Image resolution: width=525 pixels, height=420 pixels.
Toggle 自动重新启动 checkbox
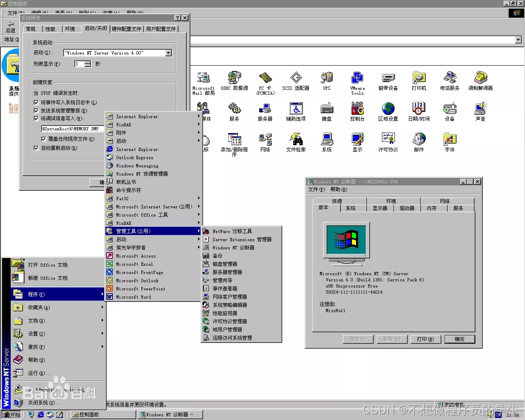pyautogui.click(x=36, y=148)
